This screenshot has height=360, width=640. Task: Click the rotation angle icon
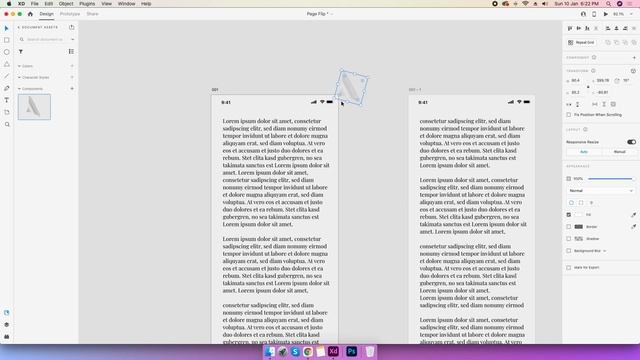pos(617,81)
